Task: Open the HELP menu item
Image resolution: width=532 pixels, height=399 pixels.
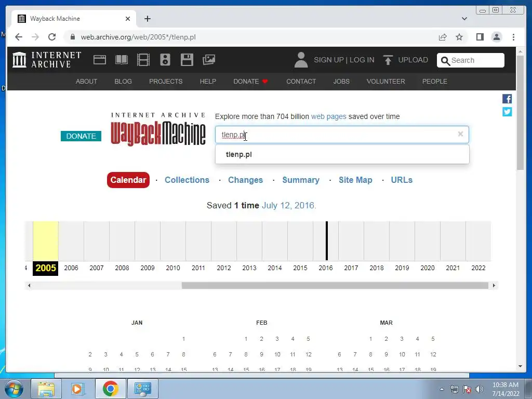Action: click(x=208, y=82)
